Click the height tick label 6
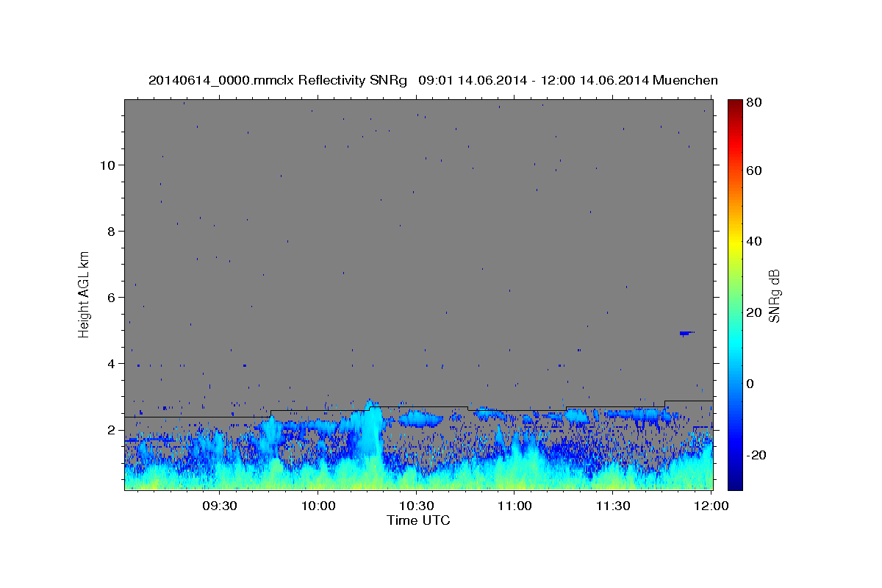Image resolution: width=882 pixels, height=588 pixels. pyautogui.click(x=111, y=298)
